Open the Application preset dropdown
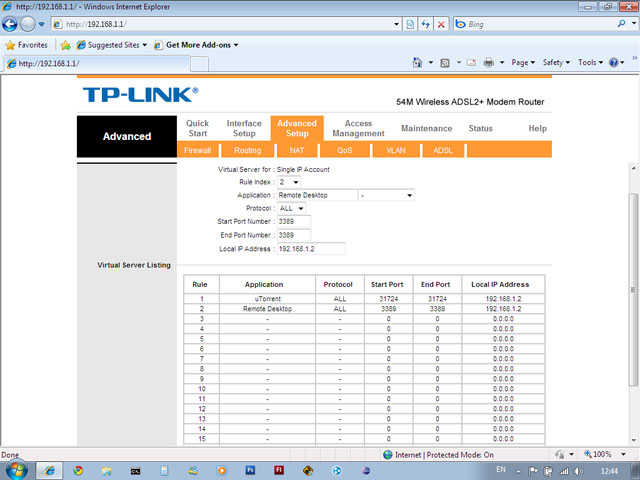 (386, 195)
